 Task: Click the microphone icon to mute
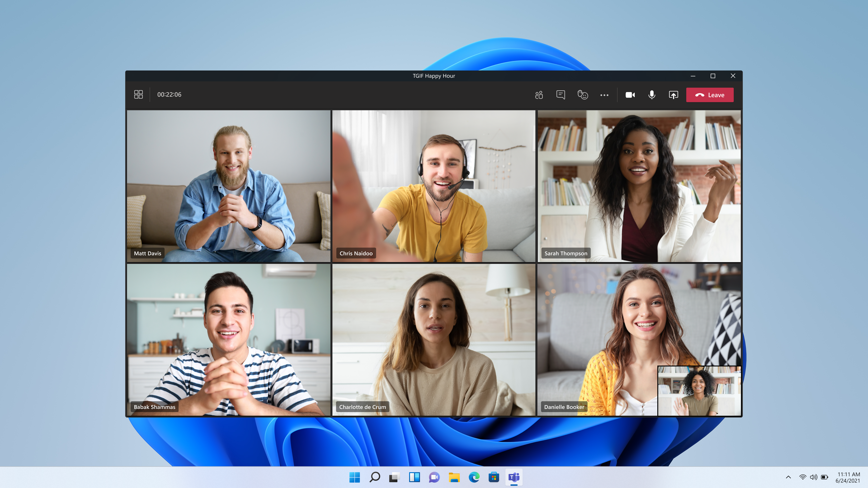[652, 95]
